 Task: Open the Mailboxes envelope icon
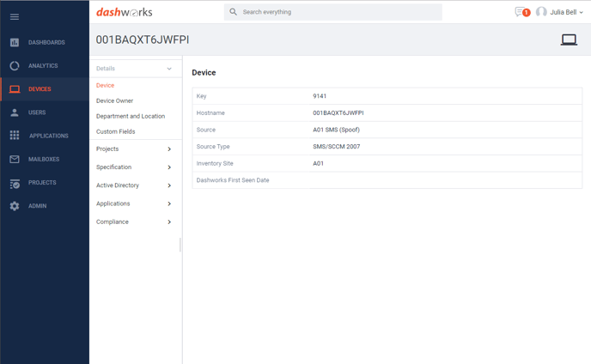[15, 159]
